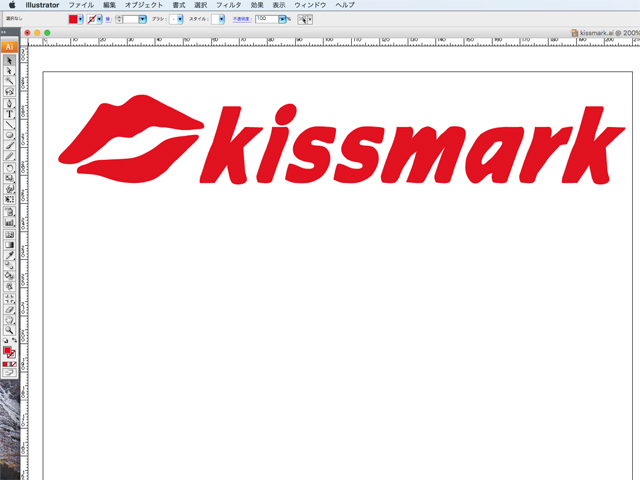Select the Pen tool
Screen dimensions: 640x480
(x=9, y=104)
